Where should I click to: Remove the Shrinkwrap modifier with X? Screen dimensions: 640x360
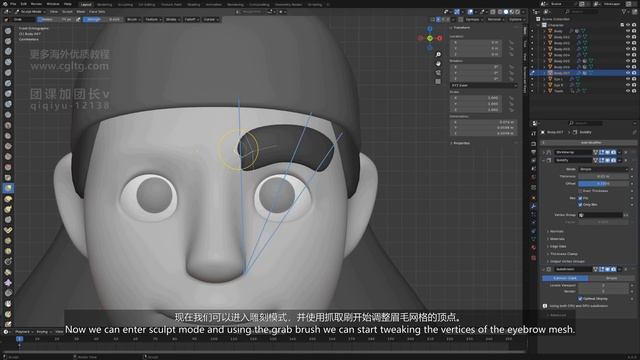click(x=626, y=152)
